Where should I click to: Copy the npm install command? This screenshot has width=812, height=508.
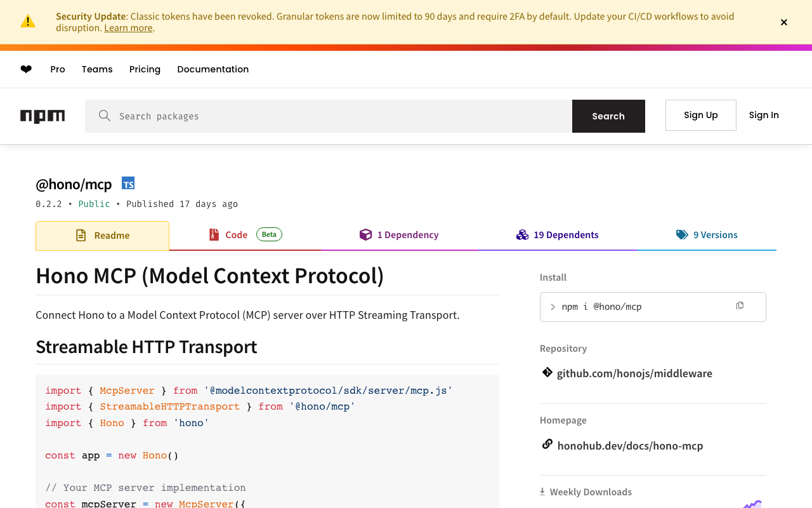(740, 306)
